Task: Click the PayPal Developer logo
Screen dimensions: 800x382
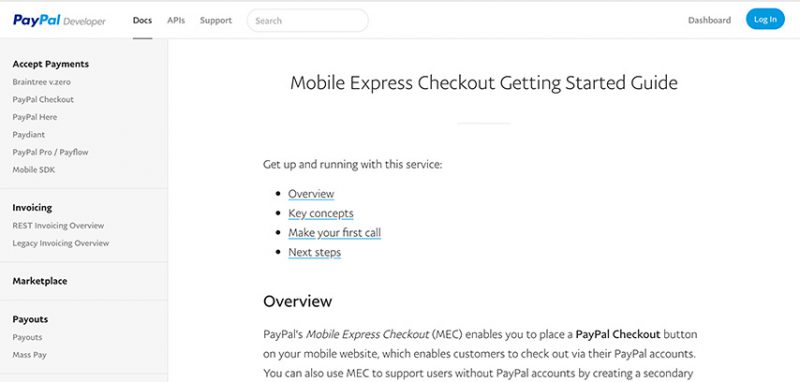Action: (59, 20)
